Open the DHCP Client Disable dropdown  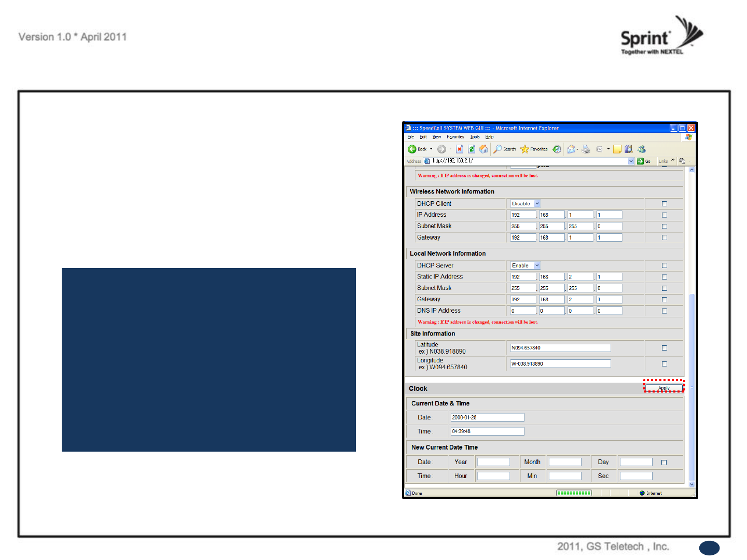tap(537, 204)
